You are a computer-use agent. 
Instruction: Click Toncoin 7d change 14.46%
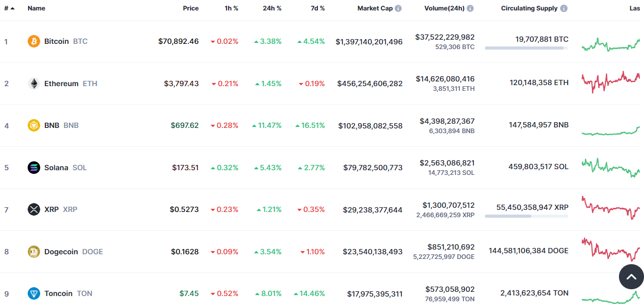click(309, 293)
